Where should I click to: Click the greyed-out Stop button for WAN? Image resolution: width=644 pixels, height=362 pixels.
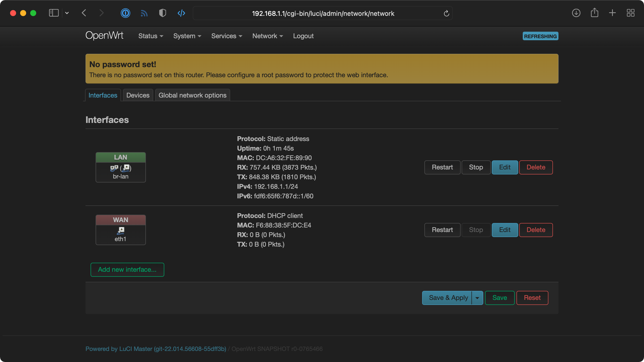tap(476, 230)
